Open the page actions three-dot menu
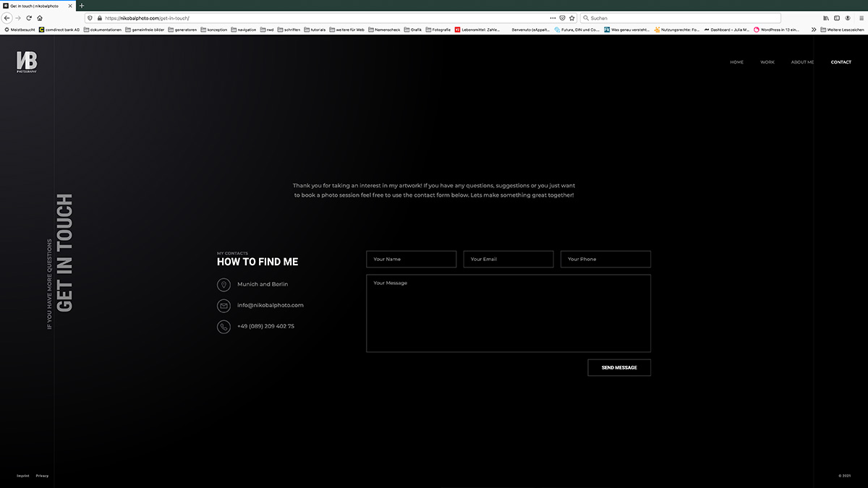This screenshot has height=488, width=868. click(x=553, y=17)
